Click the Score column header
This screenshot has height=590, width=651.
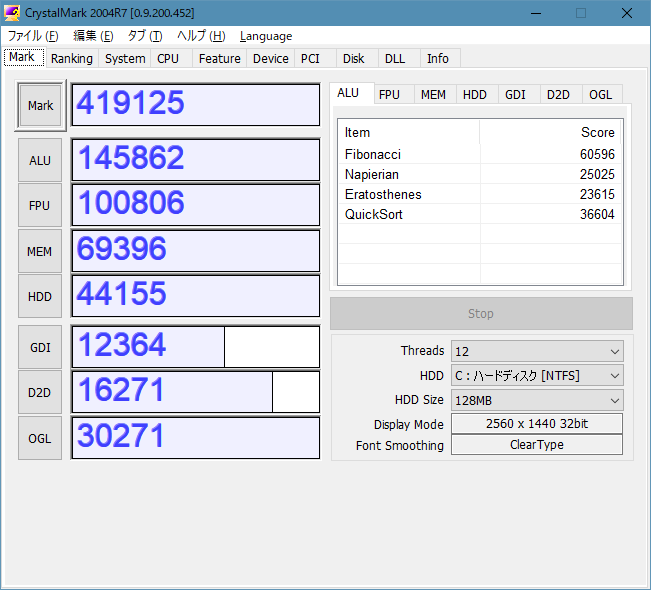pyautogui.click(x=550, y=132)
